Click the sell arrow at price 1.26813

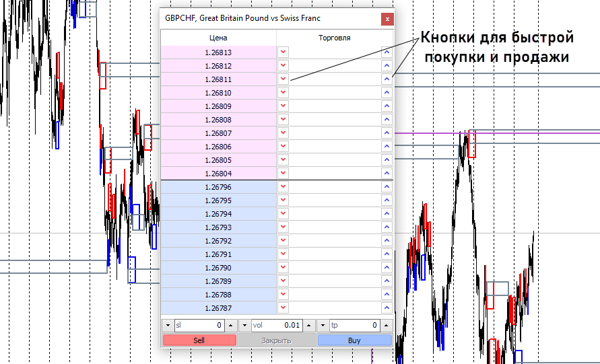pyautogui.click(x=283, y=52)
